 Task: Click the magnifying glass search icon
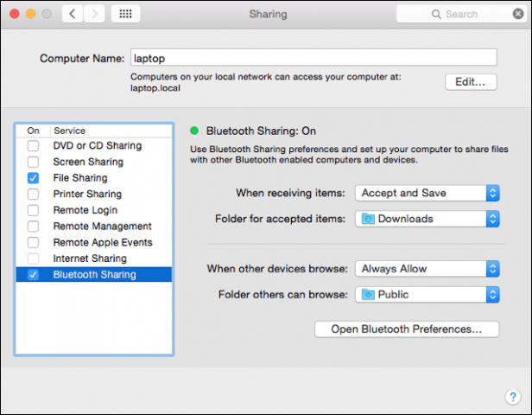pos(436,14)
